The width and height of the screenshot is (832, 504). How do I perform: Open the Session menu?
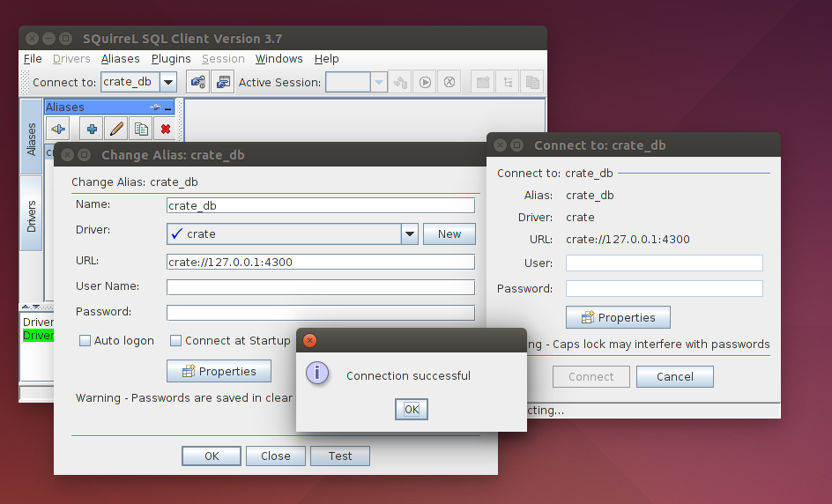coord(223,59)
